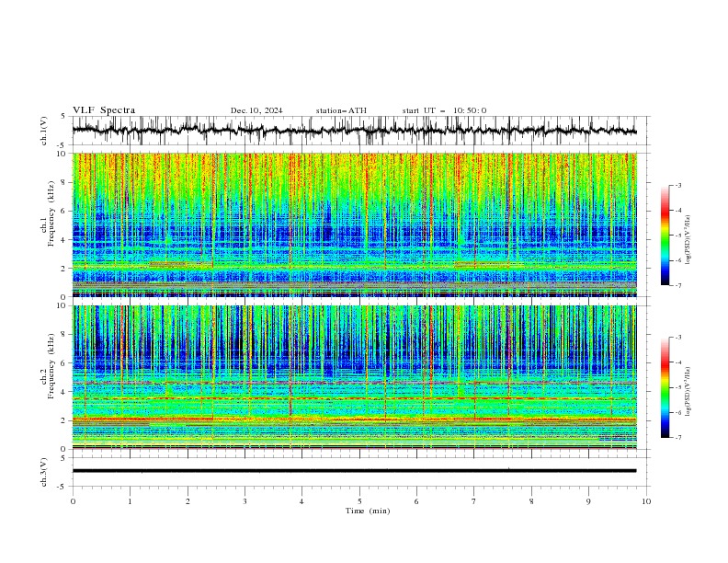Viewport: 728px width, 563px height.
Task: Click the "8" kHz tick on ch.1 spectrogram
Action: (x=64, y=182)
